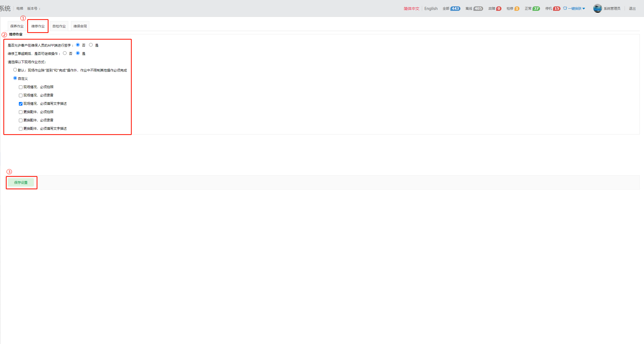Click the green 37 normal badge
Image resolution: width=644 pixels, height=344 pixels.
pyautogui.click(x=536, y=9)
